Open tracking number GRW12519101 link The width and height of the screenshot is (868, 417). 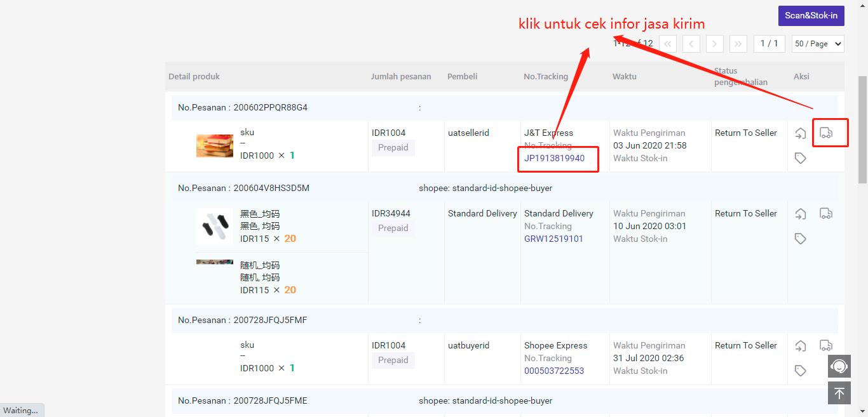click(x=553, y=239)
